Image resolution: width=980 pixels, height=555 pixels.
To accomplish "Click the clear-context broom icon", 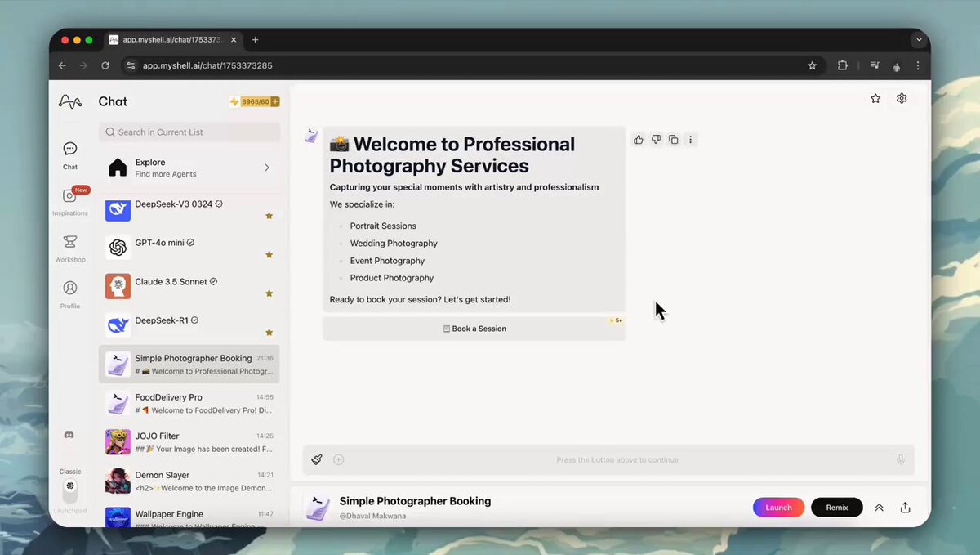I will coord(317,459).
